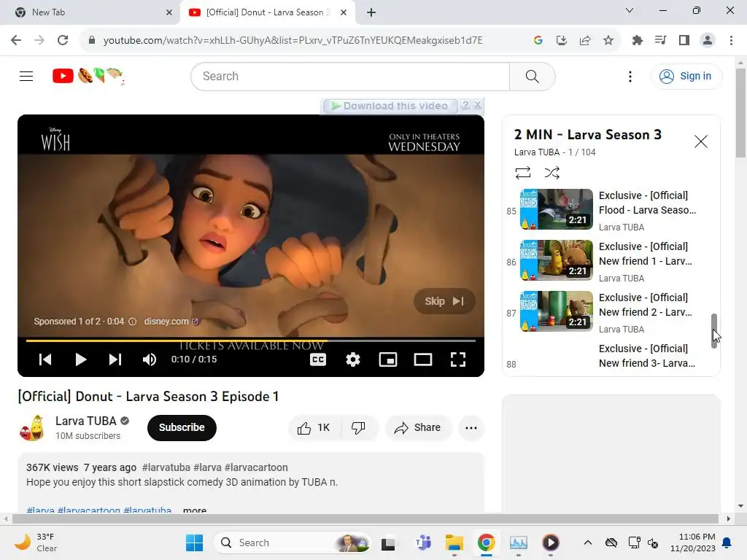747x560 pixels.
Task: Go back in browser
Action: click(x=16, y=40)
